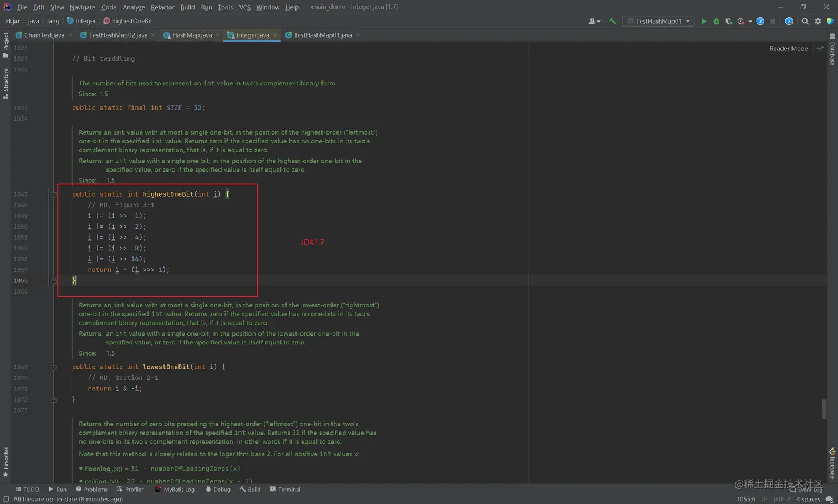The image size is (838, 504).
Task: Run TestHashMap01 with the green play icon
Action: coord(704,21)
